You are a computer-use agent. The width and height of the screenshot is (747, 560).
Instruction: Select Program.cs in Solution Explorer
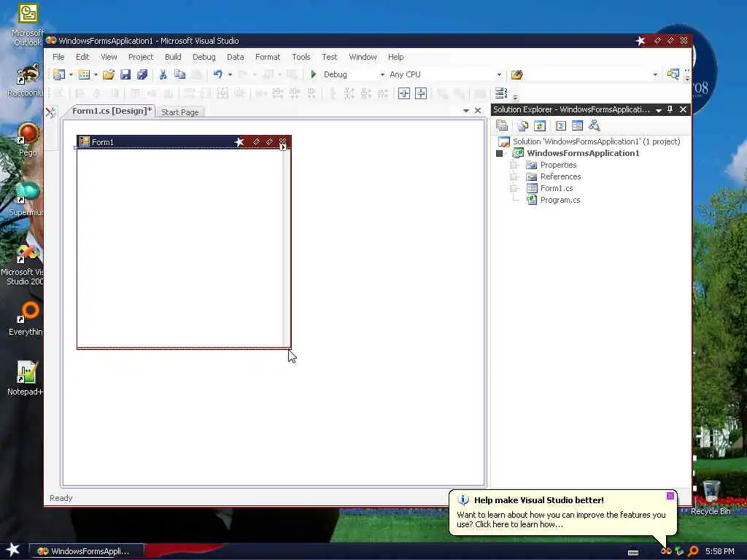click(560, 200)
